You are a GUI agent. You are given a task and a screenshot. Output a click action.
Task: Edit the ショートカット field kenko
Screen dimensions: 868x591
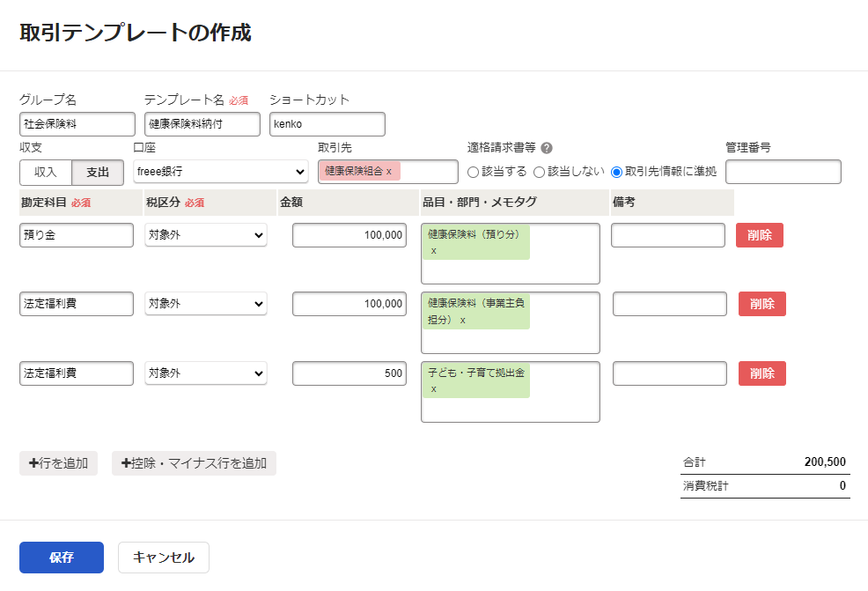(327, 124)
